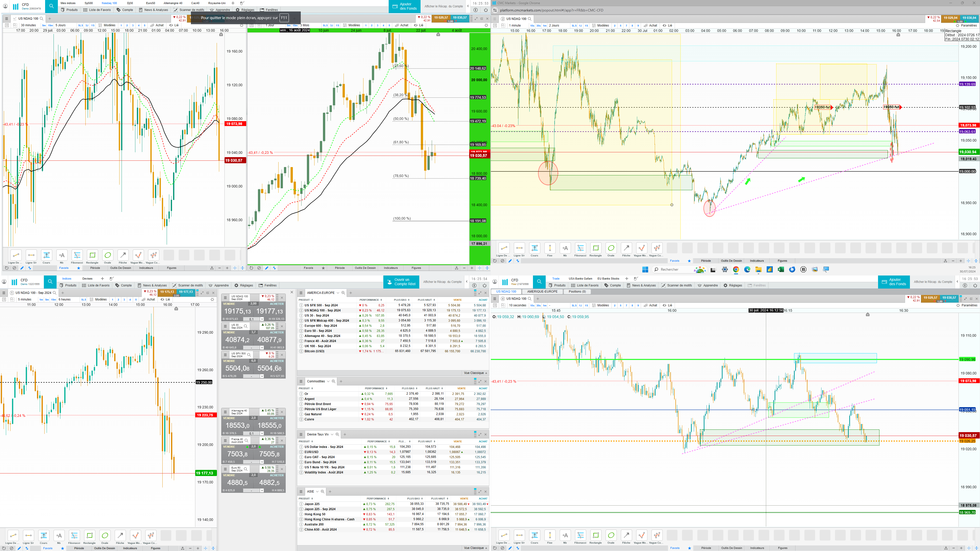This screenshot has width=980, height=551.
Task: Click time-axis marker in the 5 minutes chart
Action: (176, 308)
